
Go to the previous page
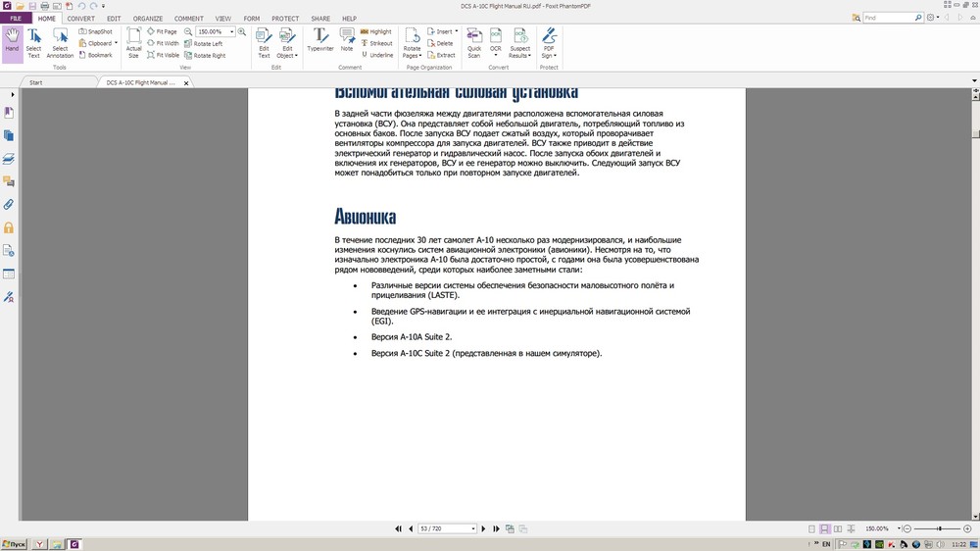coord(411,528)
